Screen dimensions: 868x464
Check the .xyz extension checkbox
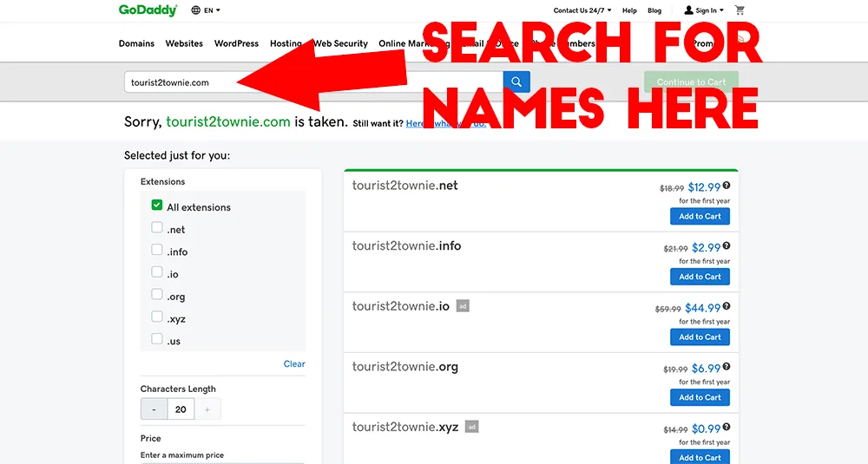157,317
